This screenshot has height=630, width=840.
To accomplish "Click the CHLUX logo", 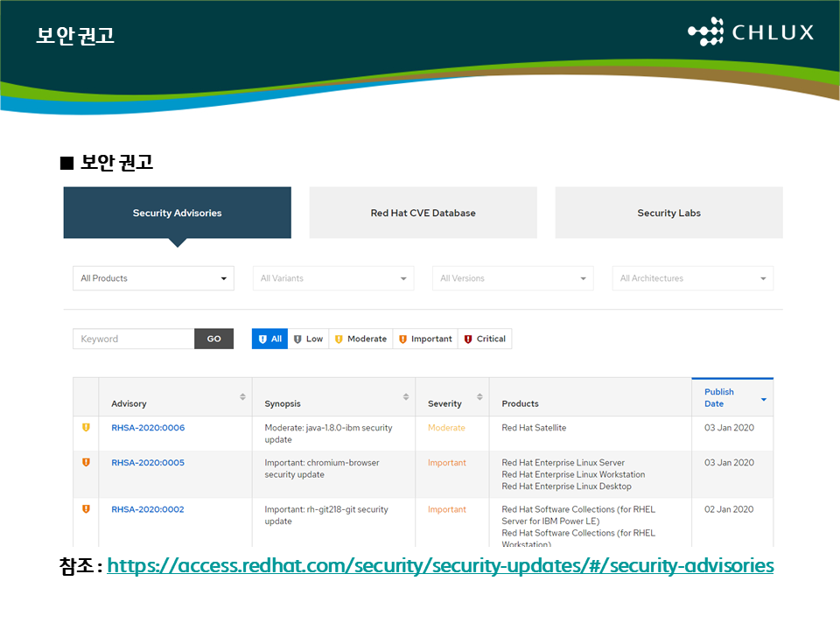I will [x=751, y=31].
